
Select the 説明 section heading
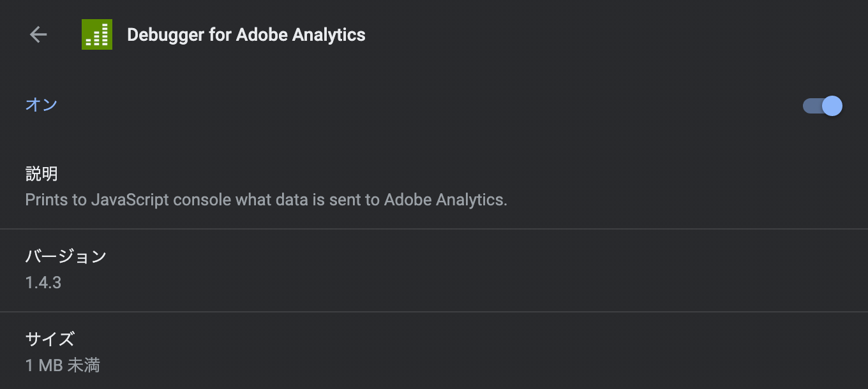point(41,173)
